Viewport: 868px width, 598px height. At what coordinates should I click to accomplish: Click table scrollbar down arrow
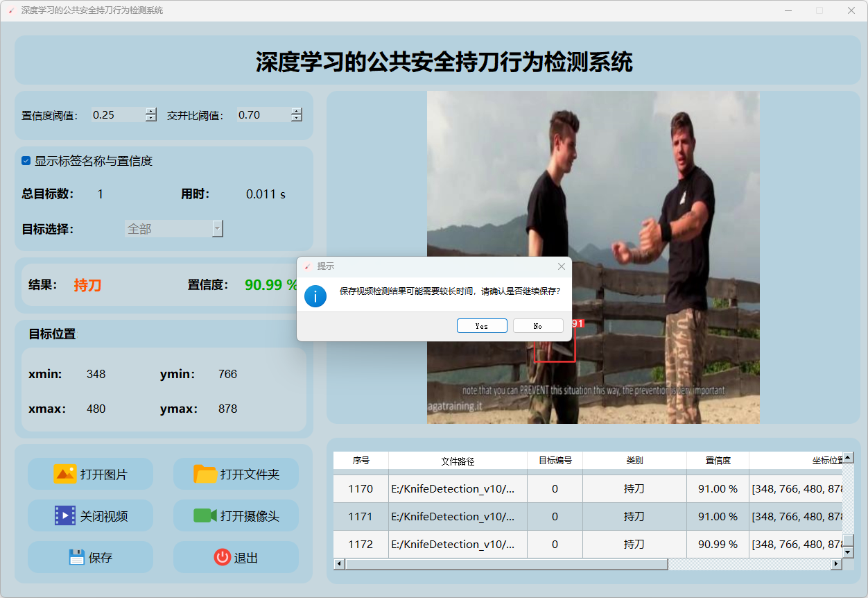848,552
